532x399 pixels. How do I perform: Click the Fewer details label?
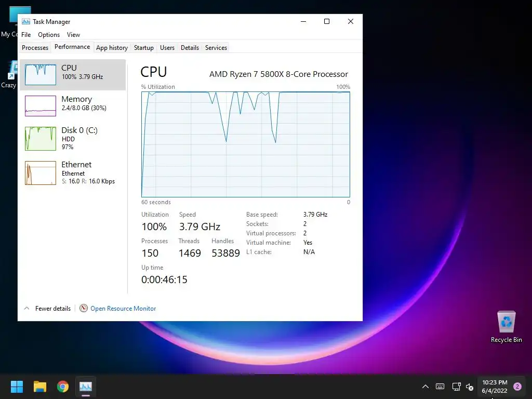(53, 309)
